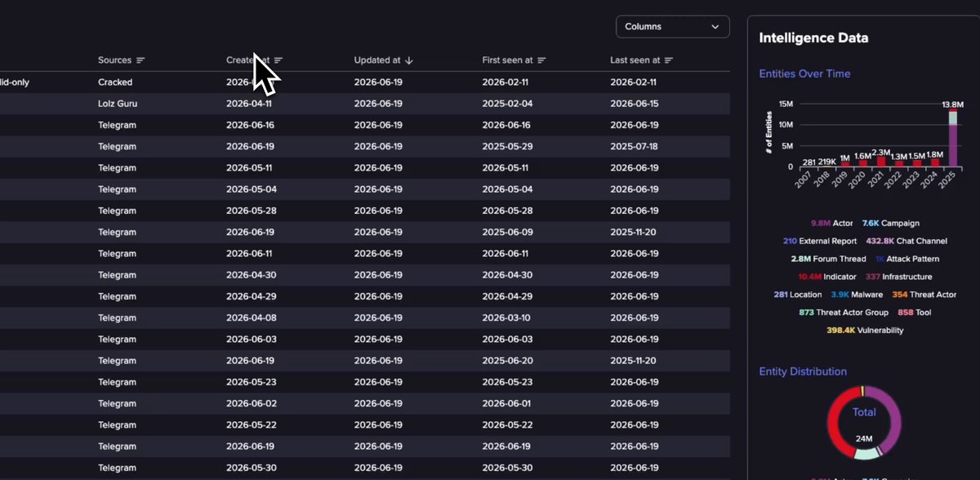Select the Cracked source row

tap(364, 82)
